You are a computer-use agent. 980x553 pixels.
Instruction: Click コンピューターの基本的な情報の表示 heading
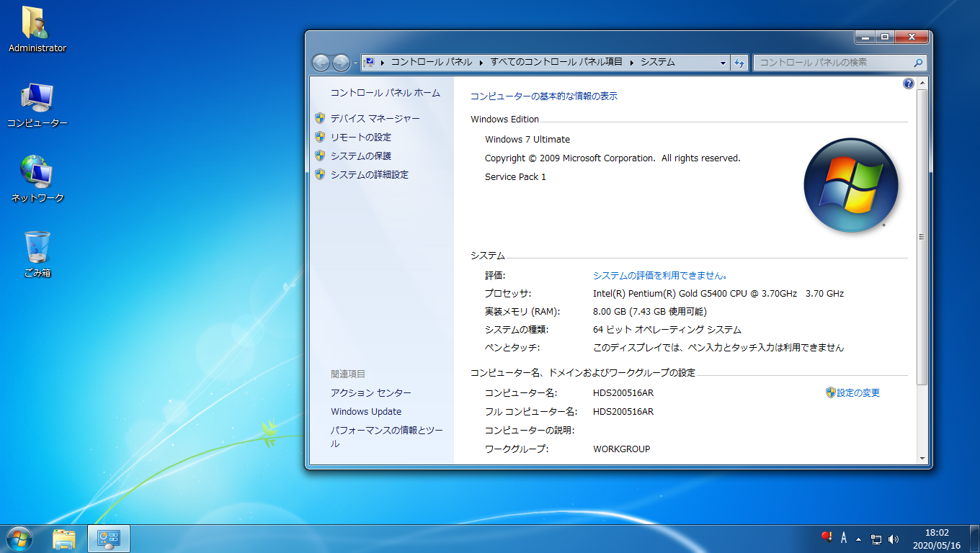544,96
